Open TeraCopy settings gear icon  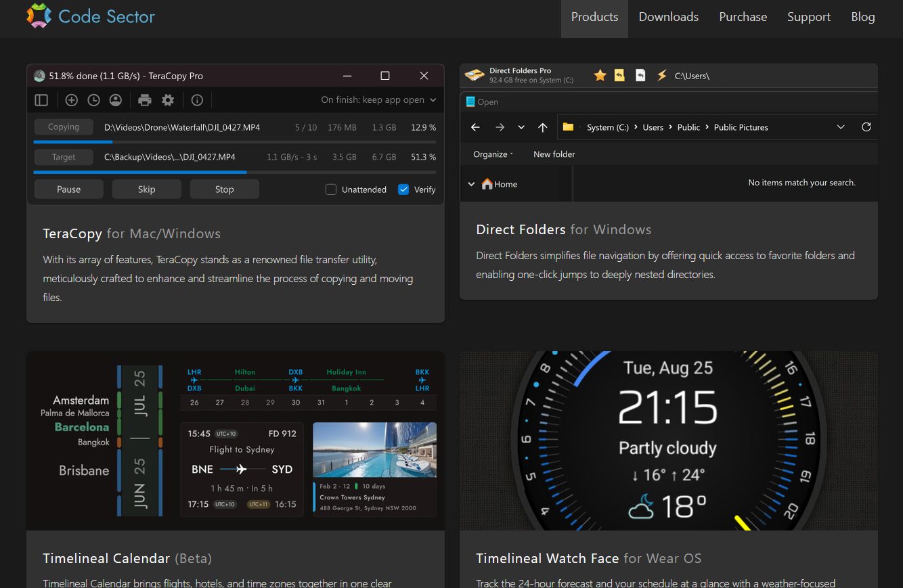pyautogui.click(x=168, y=100)
